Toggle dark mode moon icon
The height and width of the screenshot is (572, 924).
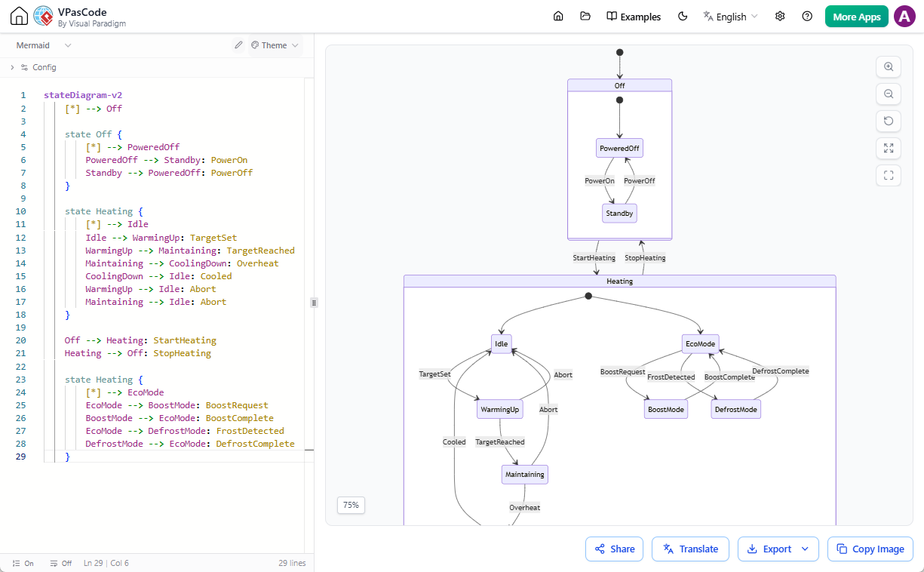tap(683, 17)
